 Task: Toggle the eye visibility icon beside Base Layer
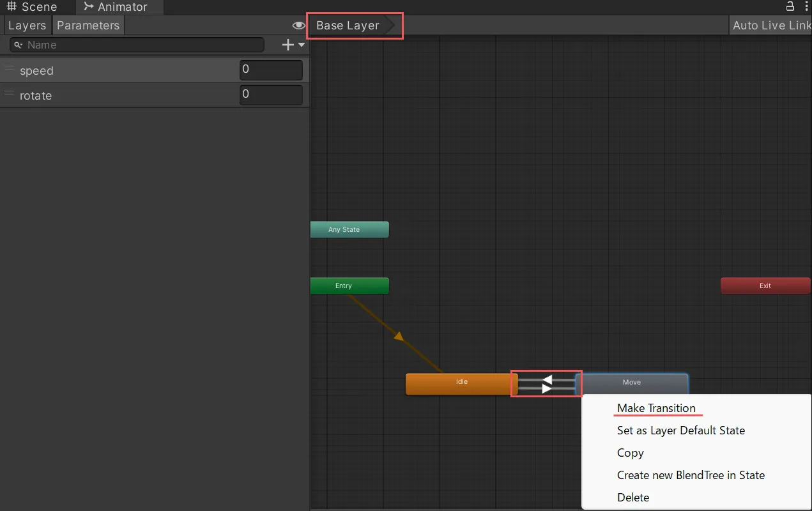click(298, 26)
